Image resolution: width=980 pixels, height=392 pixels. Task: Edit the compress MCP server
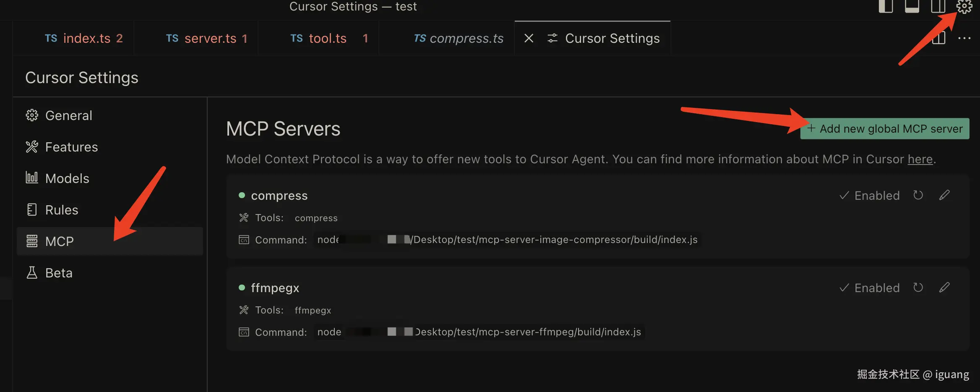944,195
